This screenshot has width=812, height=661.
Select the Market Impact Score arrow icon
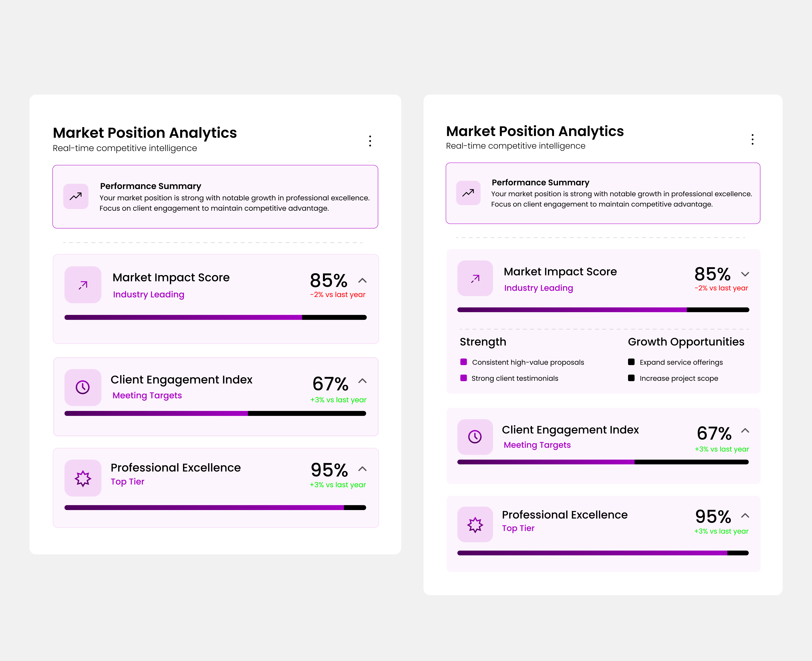point(83,284)
